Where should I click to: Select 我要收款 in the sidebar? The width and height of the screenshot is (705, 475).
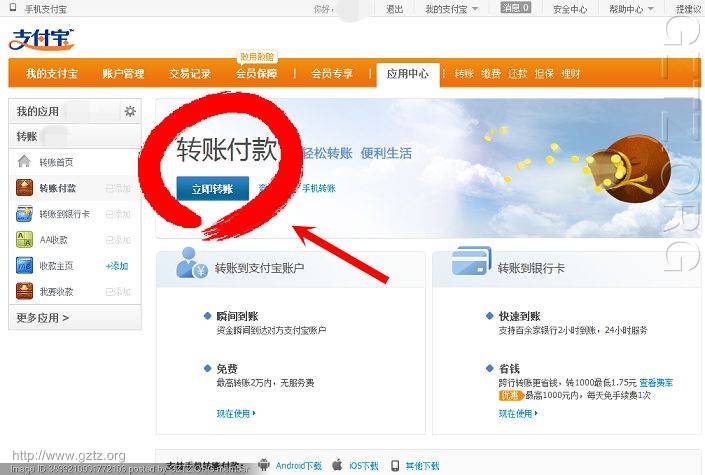pos(56,291)
